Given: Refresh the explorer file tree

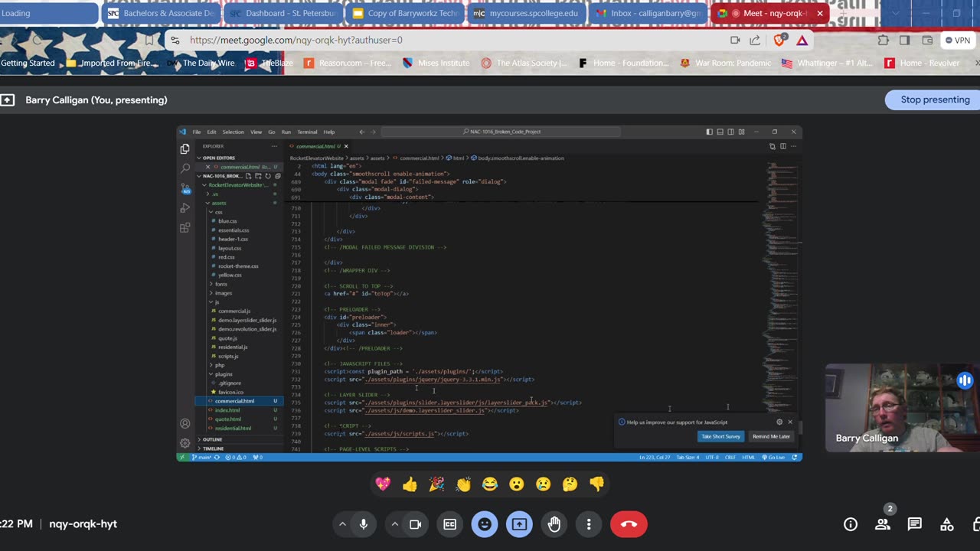Looking at the screenshot, I should pos(267,176).
